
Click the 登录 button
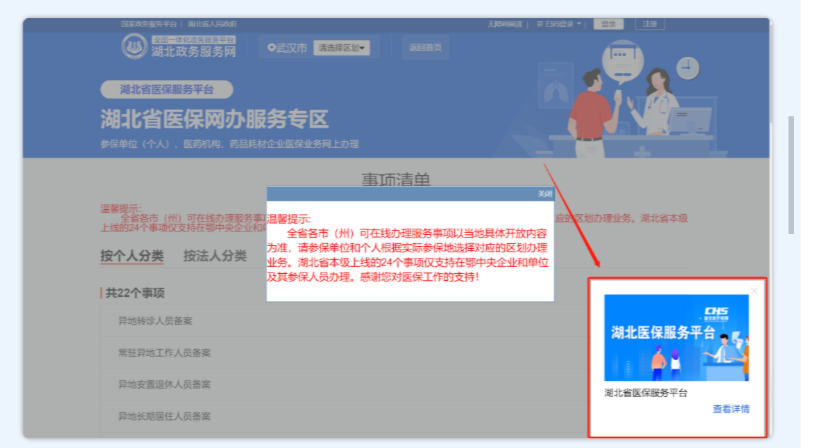(609, 24)
